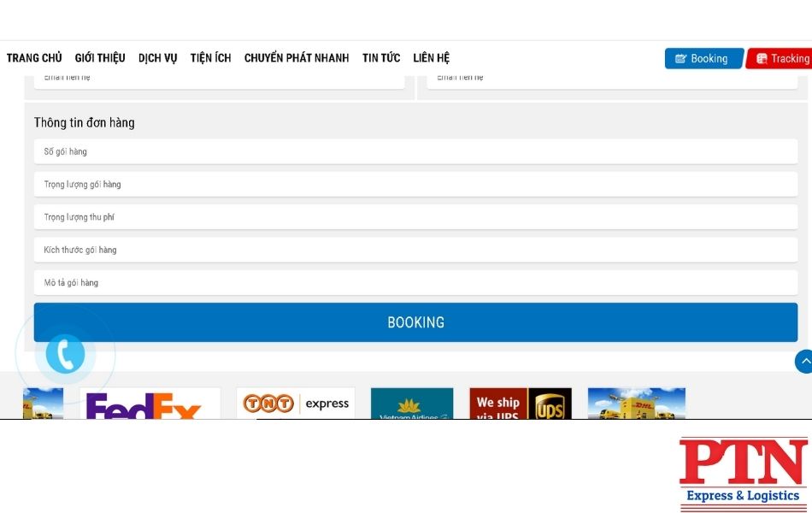812x513 pixels.
Task: Open the DỊCH VỤ menu item
Action: pos(157,58)
